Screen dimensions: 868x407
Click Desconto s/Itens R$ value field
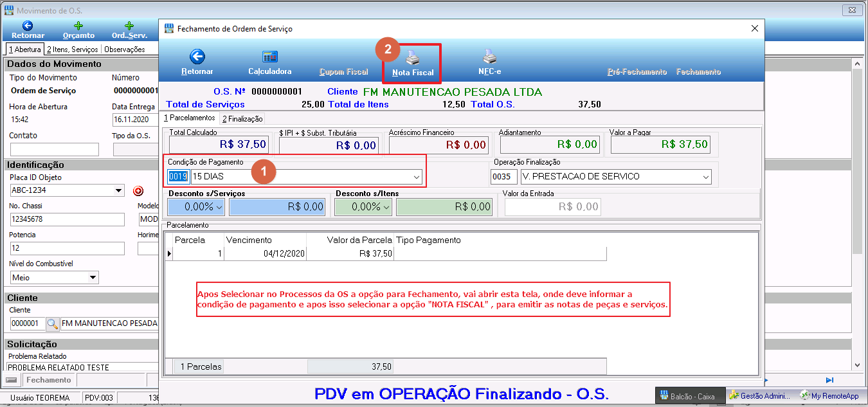coord(444,207)
